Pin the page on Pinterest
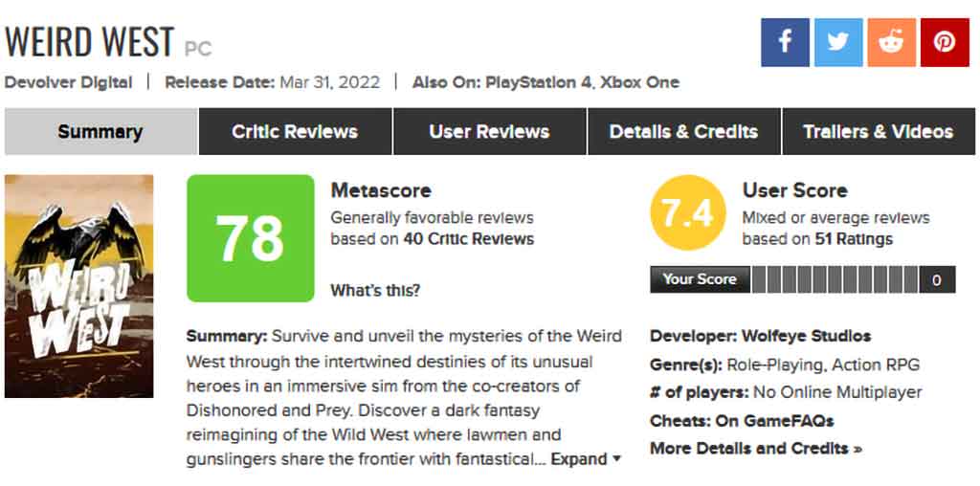This screenshot has width=980, height=486. [945, 42]
